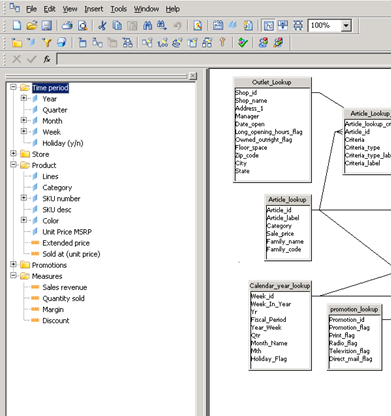Open the Insert menu
Screen dimensions: 391x416
click(x=94, y=9)
